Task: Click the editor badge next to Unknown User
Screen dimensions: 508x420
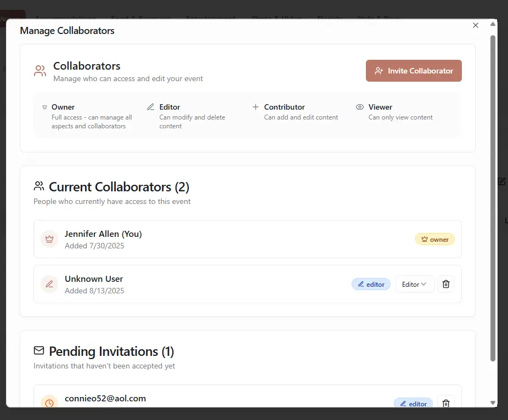Action: tap(371, 284)
